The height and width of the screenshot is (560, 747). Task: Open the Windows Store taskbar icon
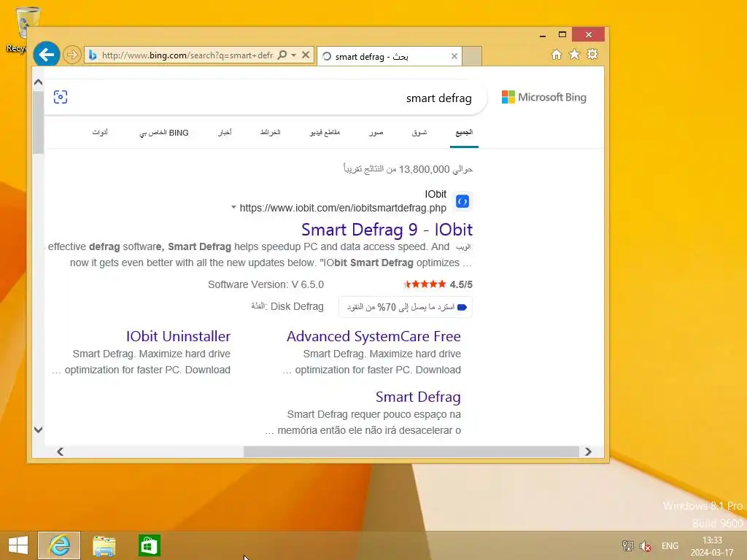click(149, 545)
